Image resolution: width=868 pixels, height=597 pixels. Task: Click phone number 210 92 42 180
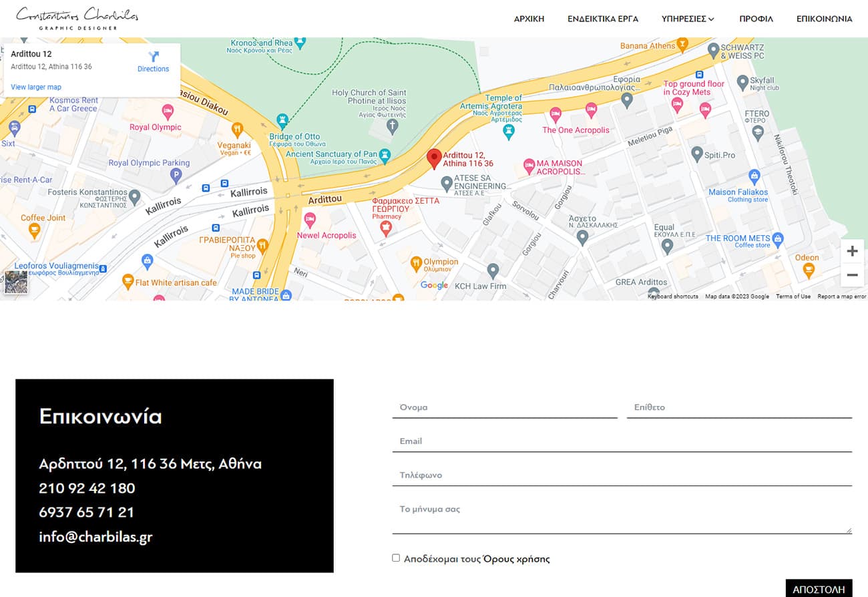(x=87, y=488)
